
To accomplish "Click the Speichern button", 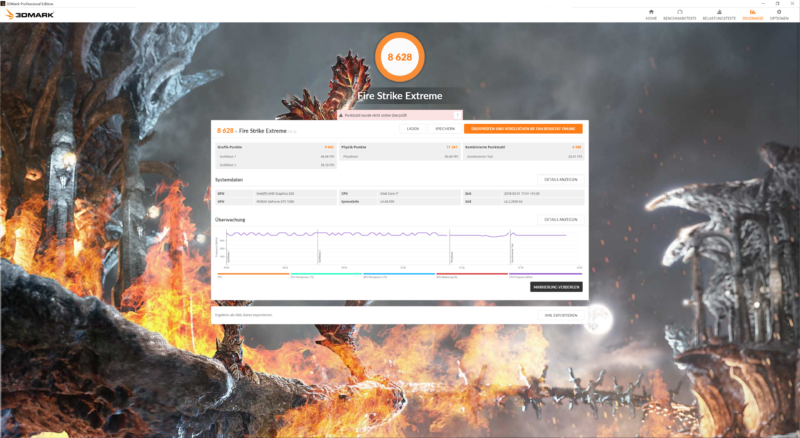I will click(445, 129).
